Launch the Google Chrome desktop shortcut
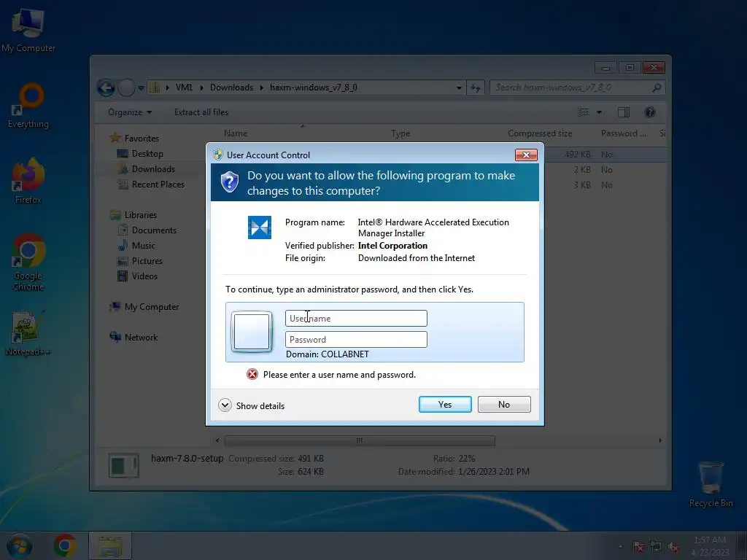This screenshot has height=560, width=747. pos(28,262)
